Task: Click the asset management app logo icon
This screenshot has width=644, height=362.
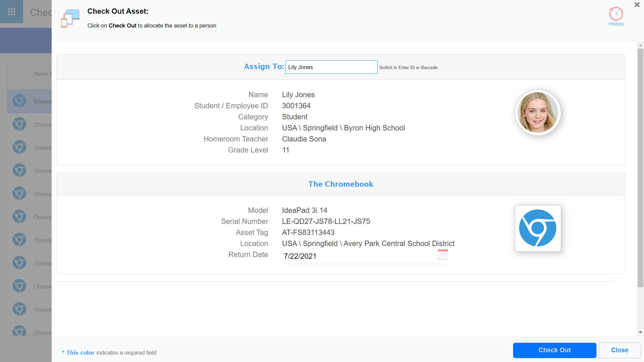Action: [x=71, y=16]
